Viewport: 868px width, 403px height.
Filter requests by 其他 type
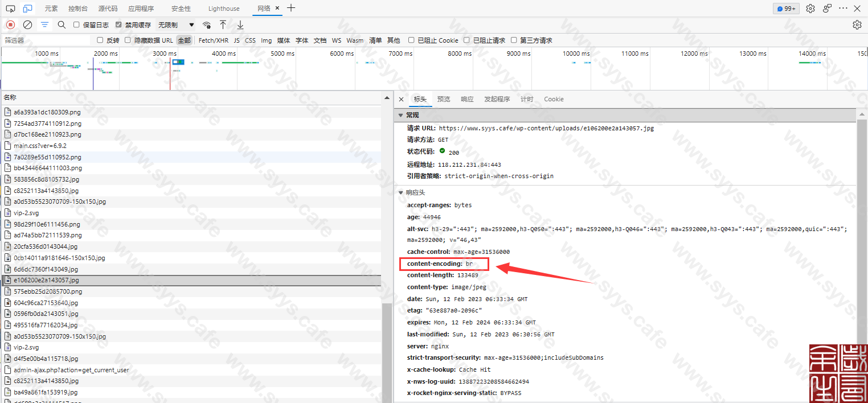394,40
